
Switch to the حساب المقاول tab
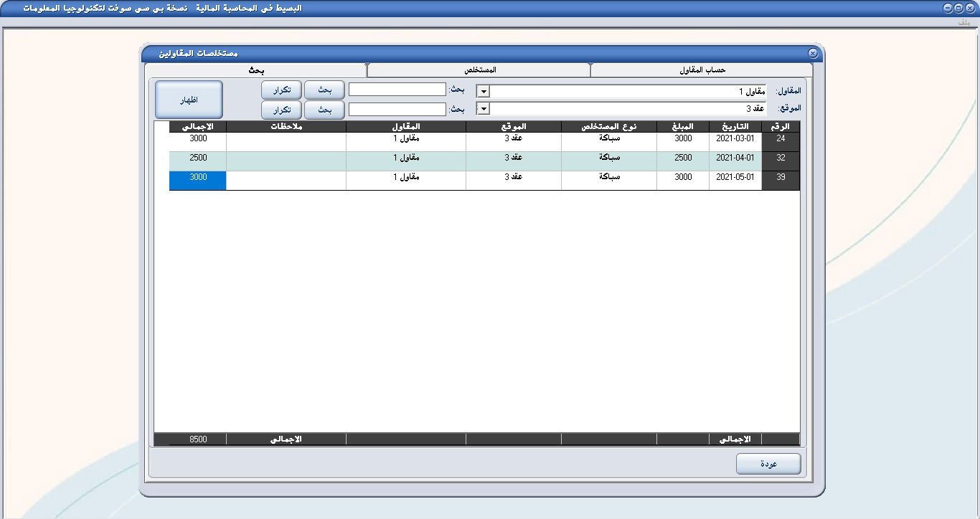coord(702,70)
